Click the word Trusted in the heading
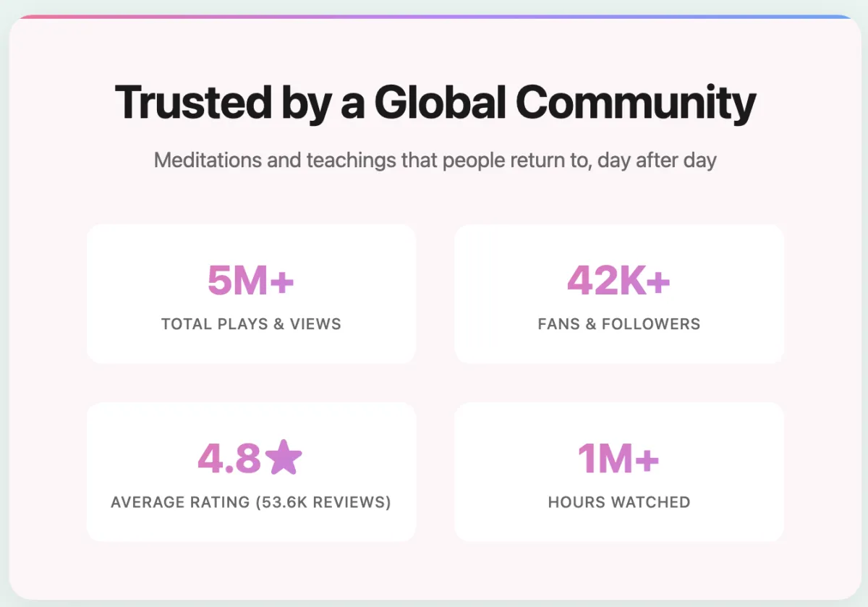Screen dimensions: 868x607 pyautogui.click(x=191, y=103)
